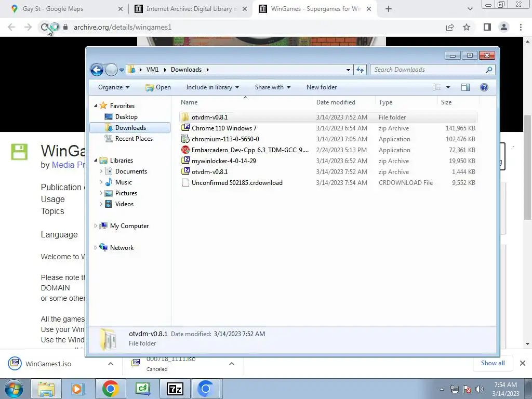Select otvdm-v0.8.1 file folder row

click(x=328, y=117)
